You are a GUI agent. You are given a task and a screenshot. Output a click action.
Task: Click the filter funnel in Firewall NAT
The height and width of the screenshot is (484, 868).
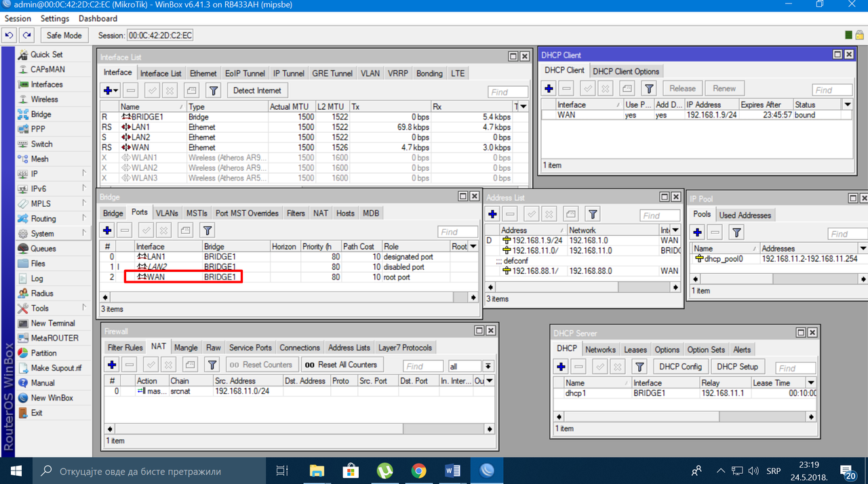[x=212, y=365]
